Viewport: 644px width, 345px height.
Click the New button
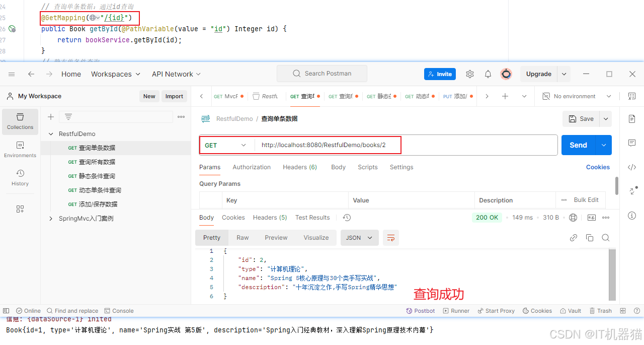click(149, 96)
